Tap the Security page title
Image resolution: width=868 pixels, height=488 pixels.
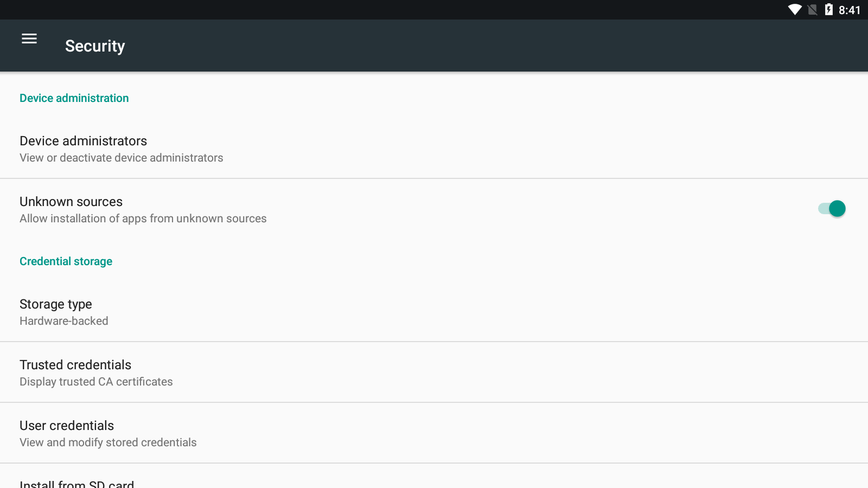pos(95,46)
